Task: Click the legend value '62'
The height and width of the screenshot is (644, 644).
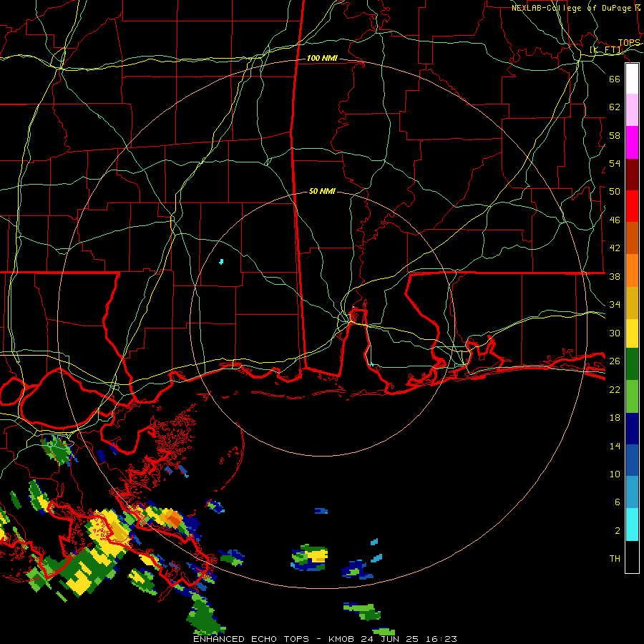Action: (615, 107)
